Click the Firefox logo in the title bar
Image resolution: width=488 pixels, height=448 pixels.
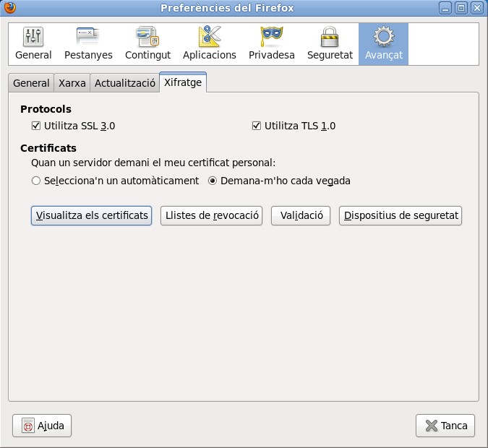[x=9, y=8]
